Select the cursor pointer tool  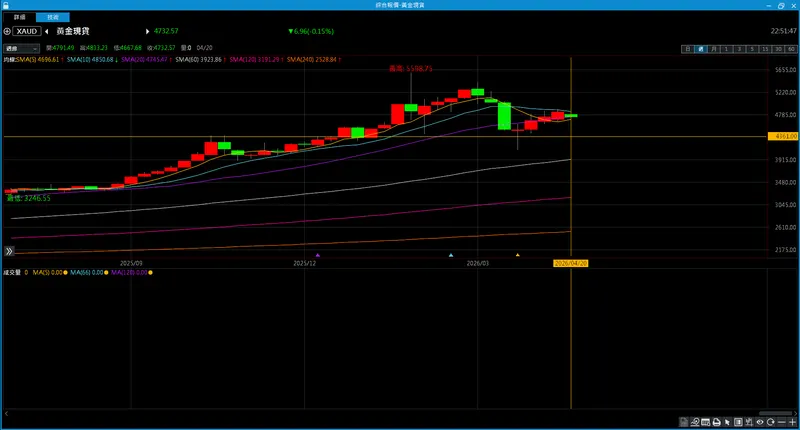[x=727, y=422]
